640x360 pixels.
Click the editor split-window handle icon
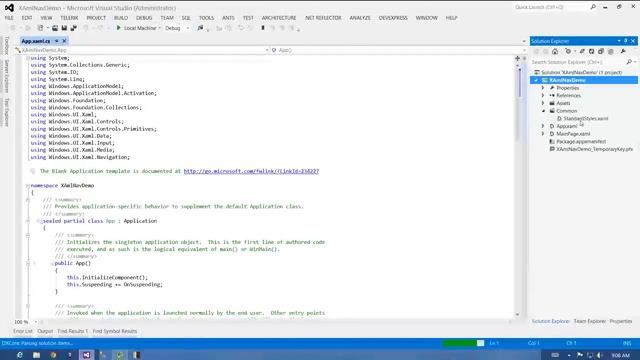pyautogui.click(x=518, y=58)
